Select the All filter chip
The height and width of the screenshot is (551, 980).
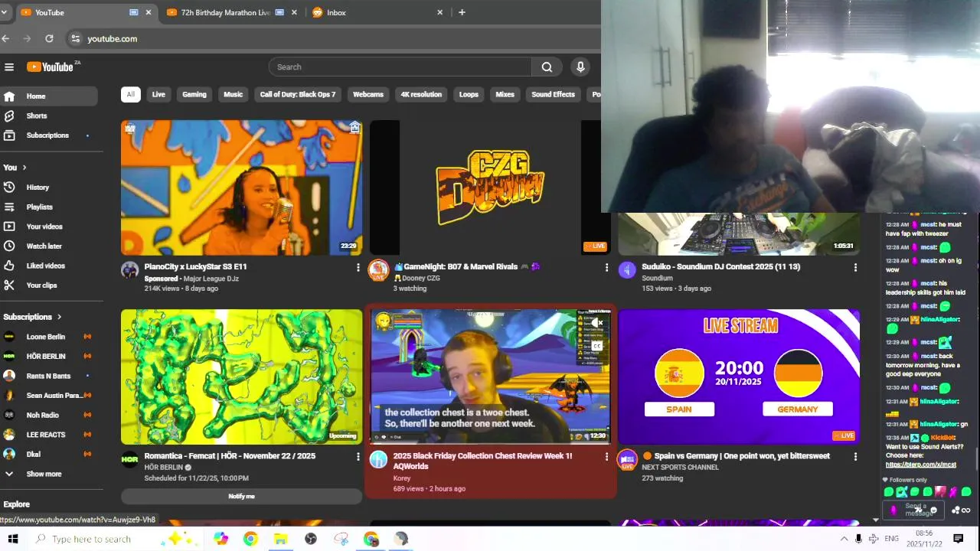point(130,95)
